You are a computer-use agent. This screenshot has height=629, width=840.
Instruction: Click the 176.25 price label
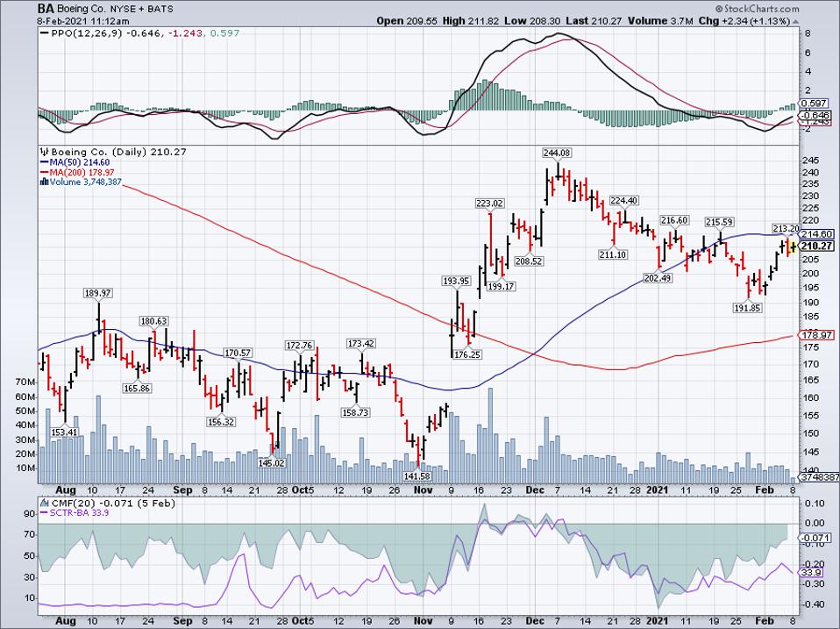point(467,354)
